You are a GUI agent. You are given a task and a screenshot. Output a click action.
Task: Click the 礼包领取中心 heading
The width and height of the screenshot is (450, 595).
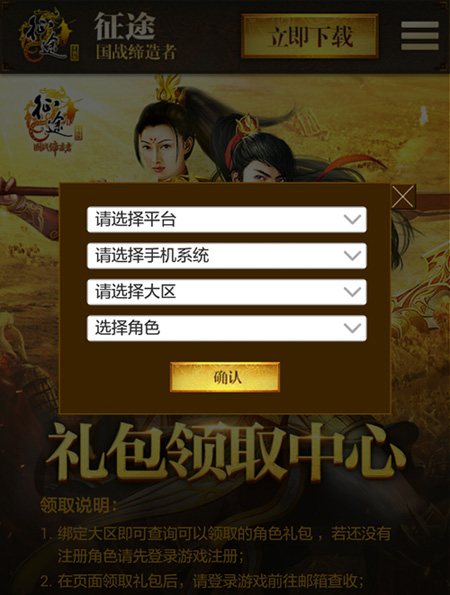point(225,452)
